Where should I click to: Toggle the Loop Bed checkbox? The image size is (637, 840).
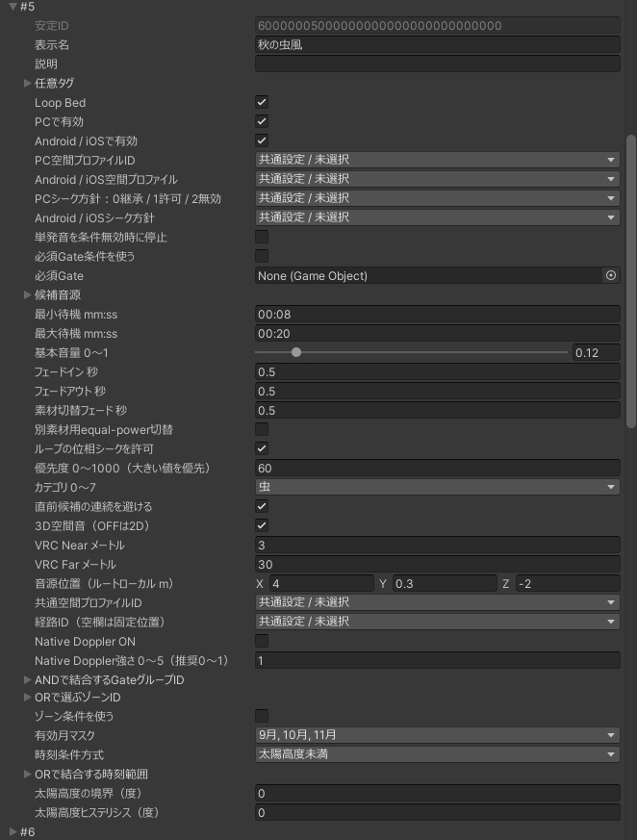262,102
